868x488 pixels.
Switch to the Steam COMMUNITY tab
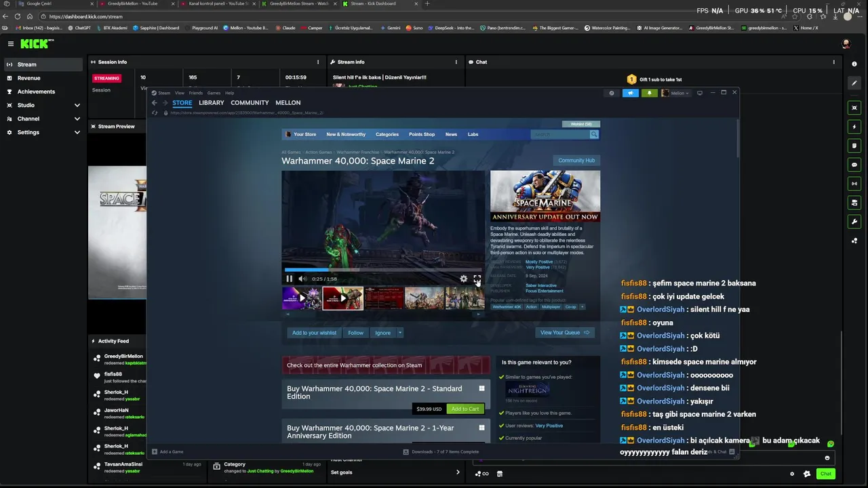tap(250, 103)
